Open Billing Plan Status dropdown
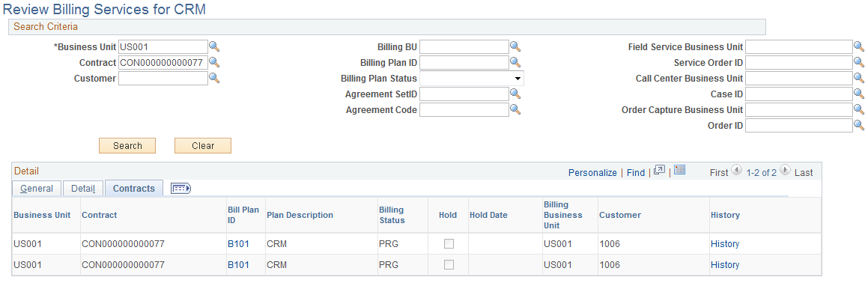The width and height of the screenshot is (868, 283). (472, 78)
